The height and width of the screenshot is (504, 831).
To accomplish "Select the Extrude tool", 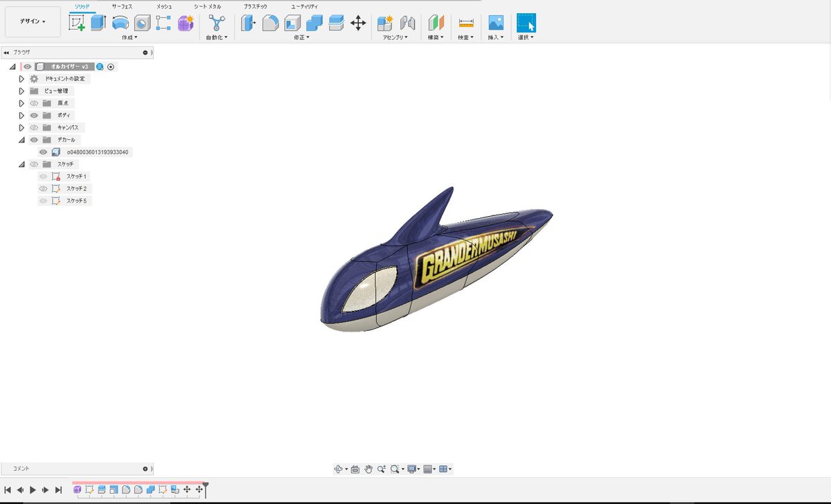I will 98,23.
